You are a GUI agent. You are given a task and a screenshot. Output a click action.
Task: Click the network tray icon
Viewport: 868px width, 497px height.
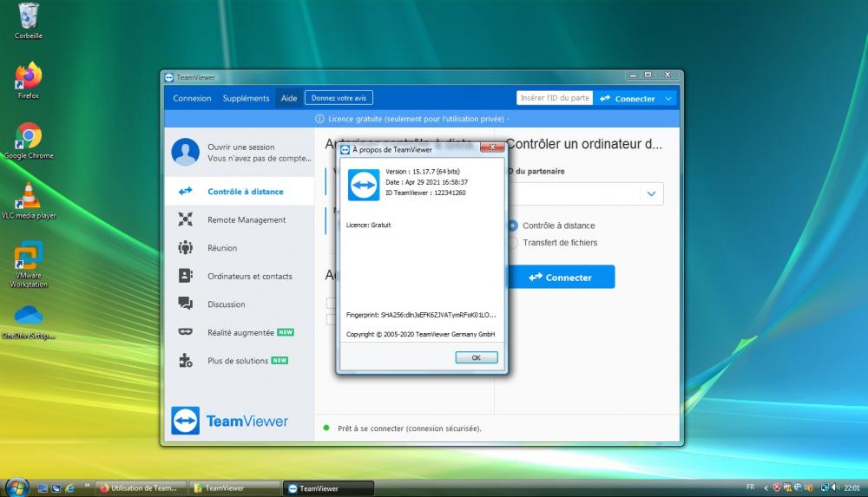click(x=825, y=487)
